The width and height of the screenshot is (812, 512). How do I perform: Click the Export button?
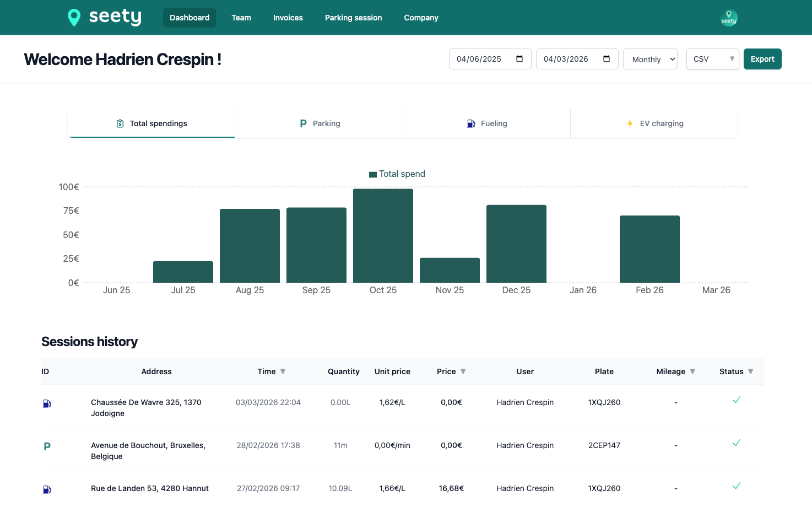point(762,58)
